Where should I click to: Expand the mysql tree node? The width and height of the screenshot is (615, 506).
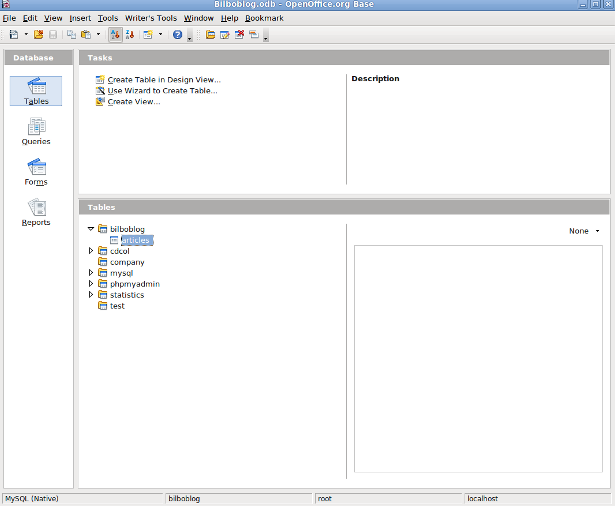click(x=91, y=273)
